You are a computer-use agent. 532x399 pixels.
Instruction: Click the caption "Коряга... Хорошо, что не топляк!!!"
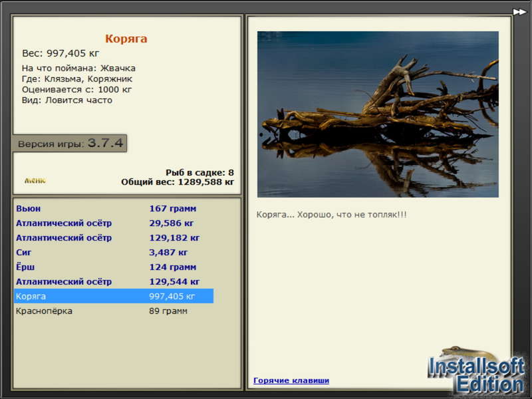(x=331, y=214)
